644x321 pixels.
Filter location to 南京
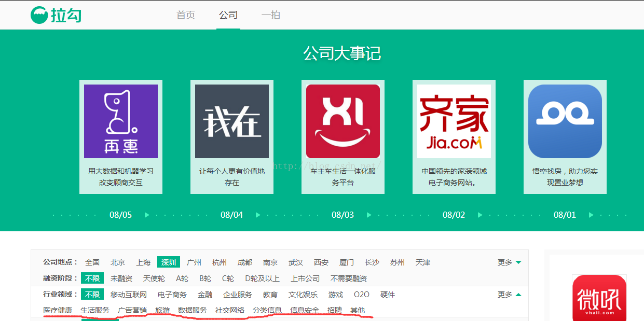point(270,262)
